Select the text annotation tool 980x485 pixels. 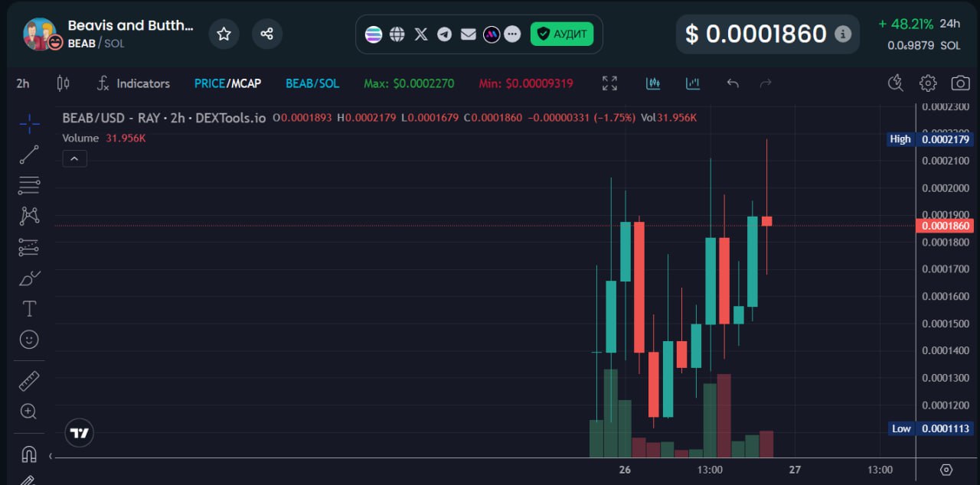pos(29,308)
